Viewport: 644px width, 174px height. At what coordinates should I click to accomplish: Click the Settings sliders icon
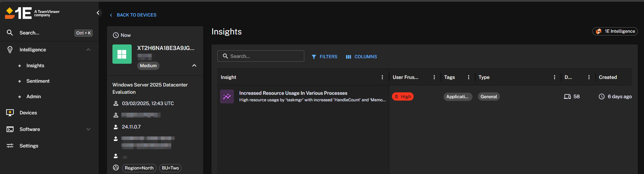(10, 146)
